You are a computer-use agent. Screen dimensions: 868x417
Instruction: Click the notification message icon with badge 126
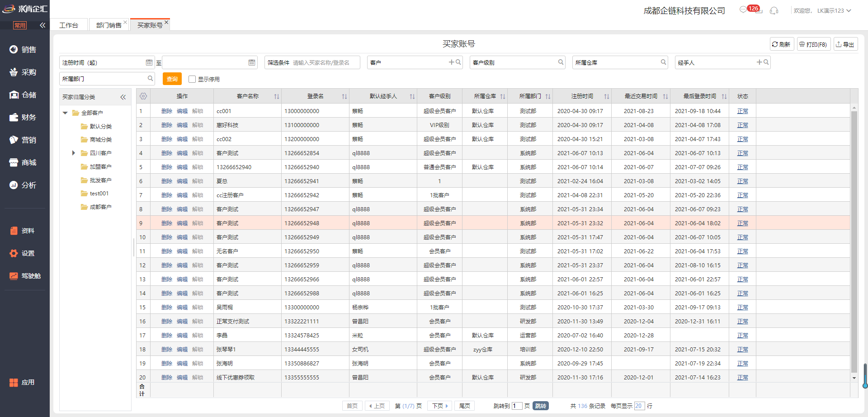pyautogui.click(x=744, y=9)
